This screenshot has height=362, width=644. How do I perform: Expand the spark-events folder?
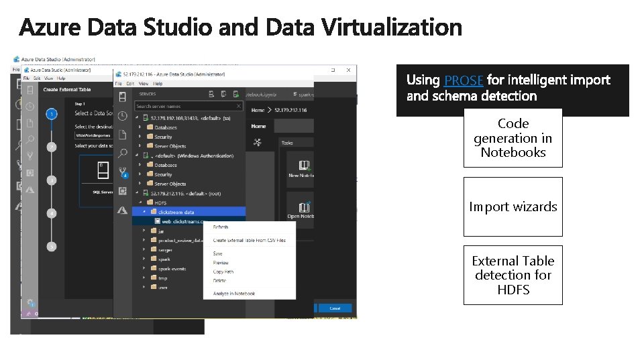point(144,268)
